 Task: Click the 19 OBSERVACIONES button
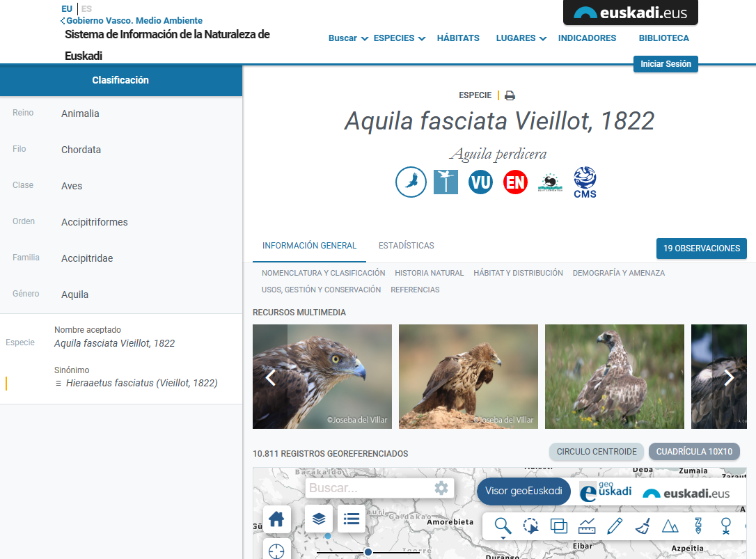pyautogui.click(x=701, y=248)
